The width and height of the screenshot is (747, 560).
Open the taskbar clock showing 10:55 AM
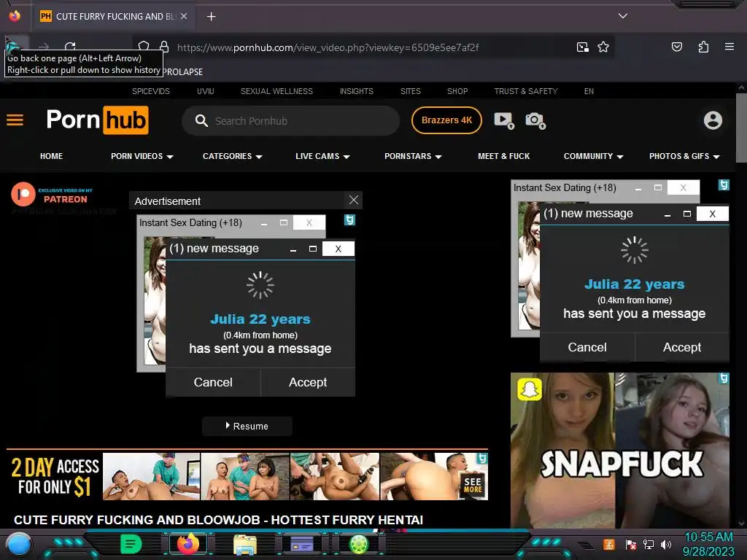[x=708, y=544]
